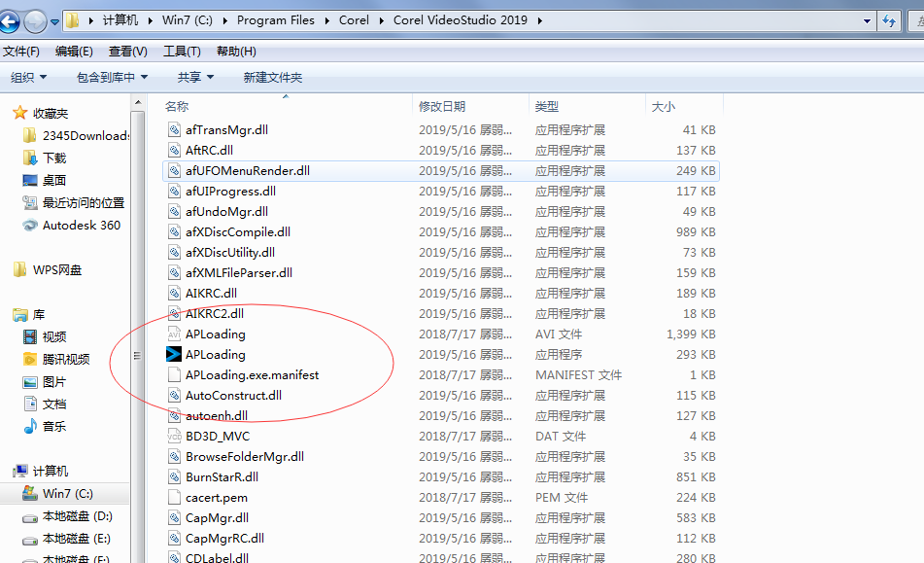924x563 pixels.
Task: Sort files by the 修改日期 column header
Action: tap(442, 106)
